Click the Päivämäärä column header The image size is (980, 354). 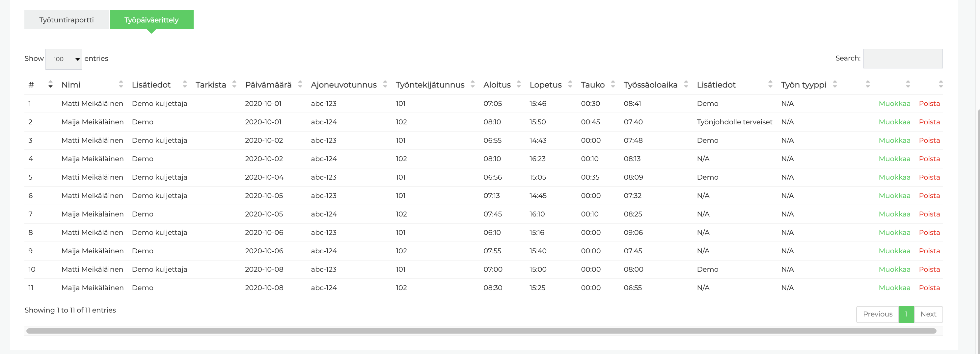pos(268,85)
